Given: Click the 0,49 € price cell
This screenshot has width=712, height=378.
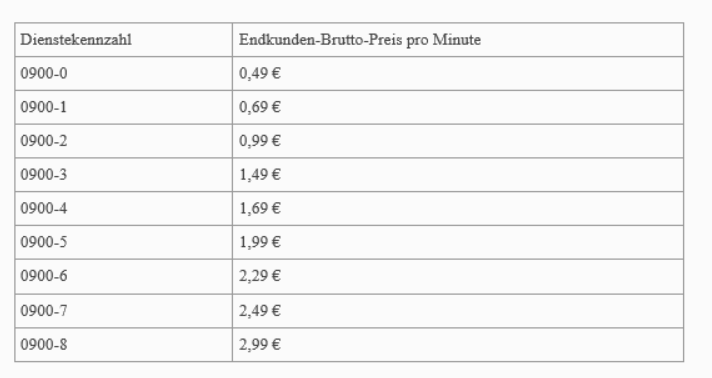Looking at the screenshot, I should tap(458, 74).
